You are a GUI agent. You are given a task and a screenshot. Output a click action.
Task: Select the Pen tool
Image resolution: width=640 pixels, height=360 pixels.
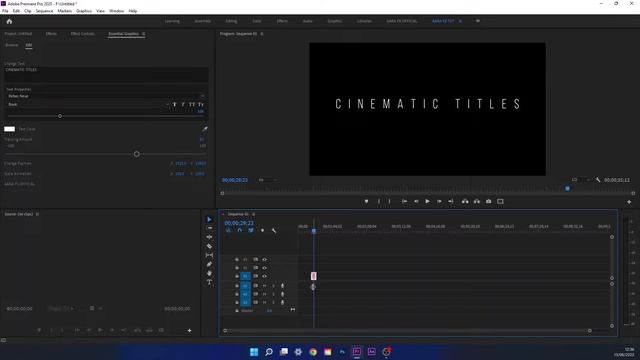click(x=209, y=264)
